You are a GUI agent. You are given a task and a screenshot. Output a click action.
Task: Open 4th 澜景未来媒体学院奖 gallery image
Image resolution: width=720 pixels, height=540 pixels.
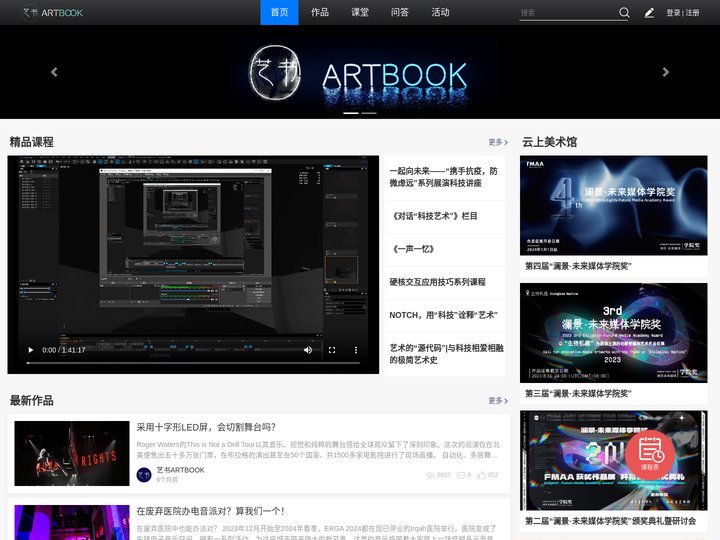coord(613,205)
